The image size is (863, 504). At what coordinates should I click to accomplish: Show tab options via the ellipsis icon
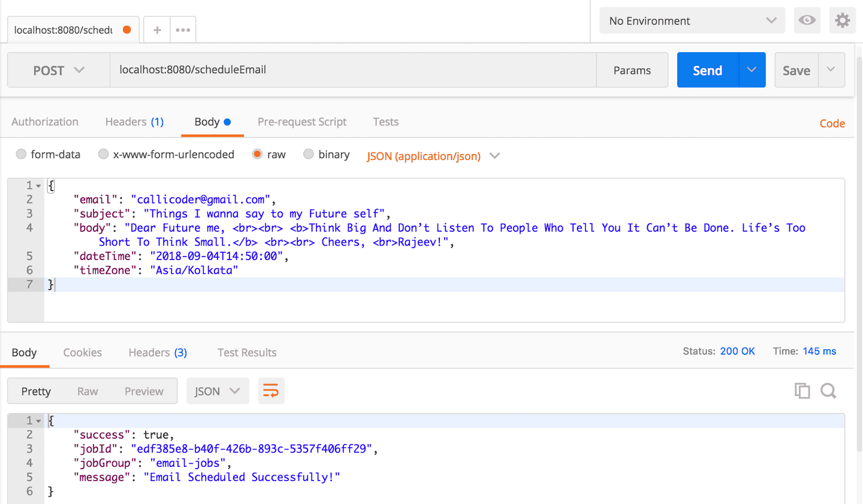tap(182, 29)
